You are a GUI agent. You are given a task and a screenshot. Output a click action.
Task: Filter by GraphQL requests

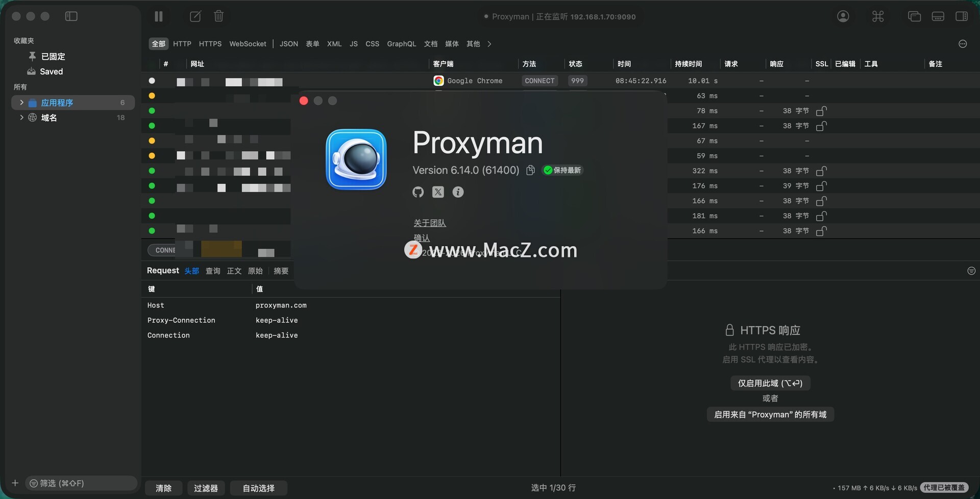pyautogui.click(x=402, y=44)
